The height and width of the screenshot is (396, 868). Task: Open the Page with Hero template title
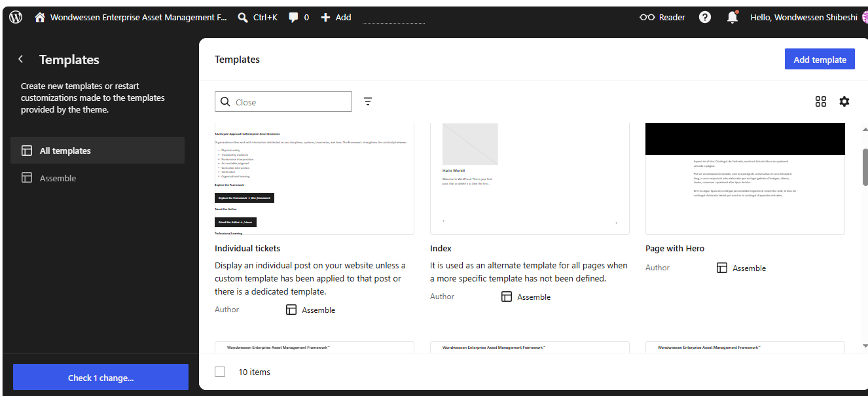(x=675, y=249)
